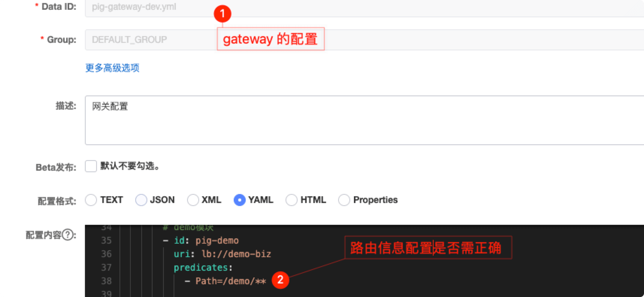Screen dimensions: 644x297
Task: Click line 36 uri lb://demo-biz in editor
Action: point(222,254)
